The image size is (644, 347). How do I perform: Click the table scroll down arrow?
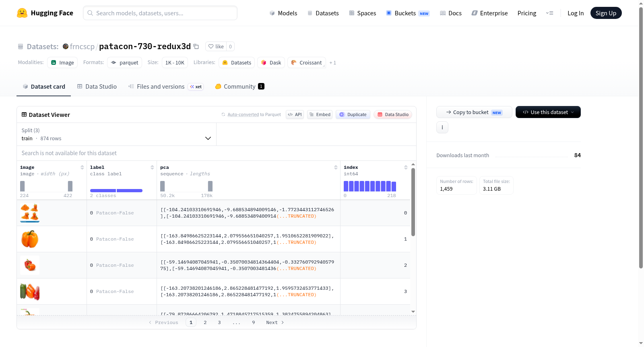[x=413, y=312]
